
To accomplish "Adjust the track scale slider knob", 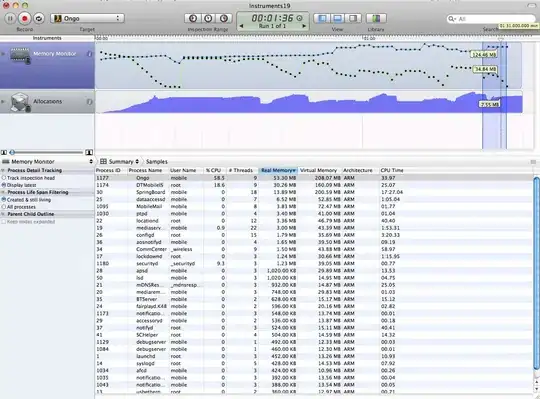I will tap(12, 152).
